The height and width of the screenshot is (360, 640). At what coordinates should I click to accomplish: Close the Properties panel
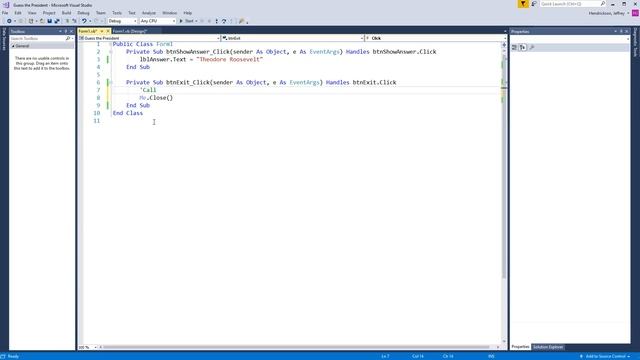click(x=627, y=31)
